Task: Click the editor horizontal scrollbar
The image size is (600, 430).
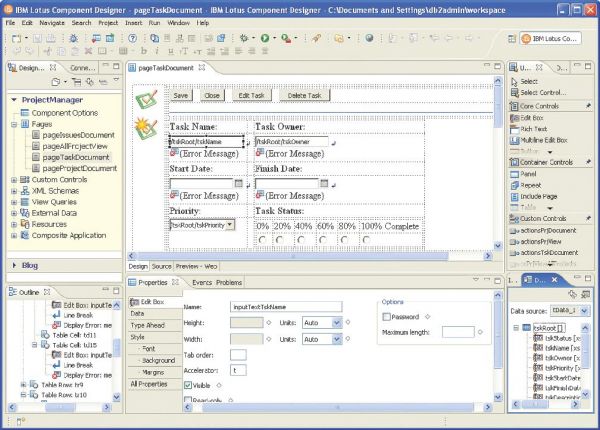Action: (x=293, y=256)
